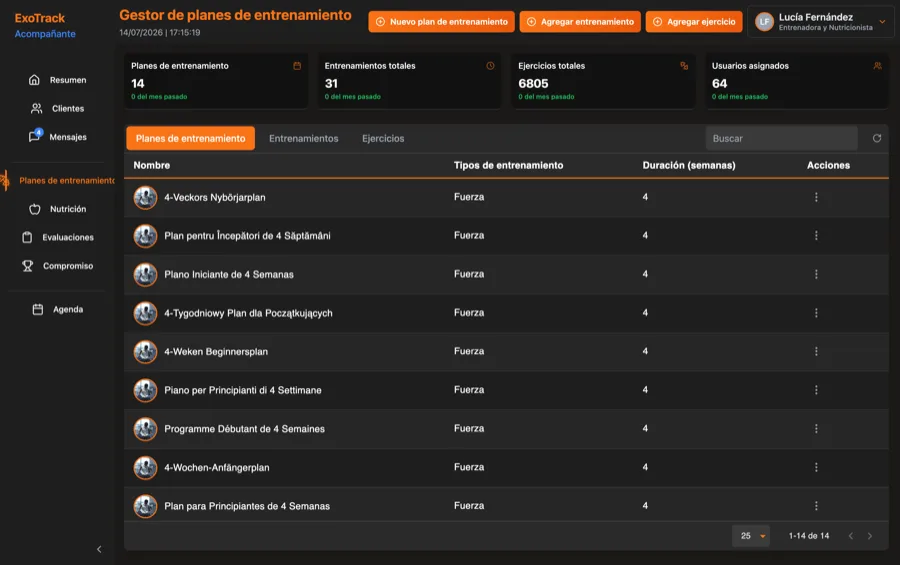Open Plano Iniciante de 4 Semanas
The image size is (900, 565).
(229, 274)
